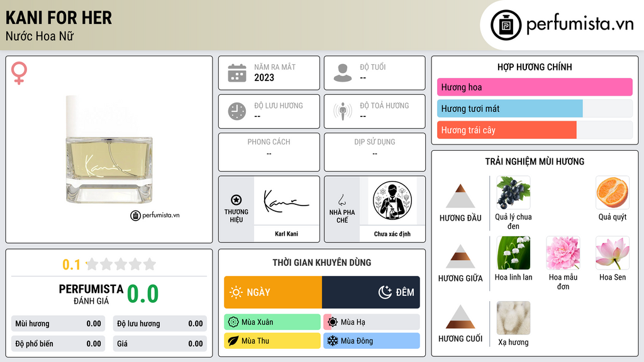
Task: Click the middle notes pyramid icon
Action: [x=460, y=256]
